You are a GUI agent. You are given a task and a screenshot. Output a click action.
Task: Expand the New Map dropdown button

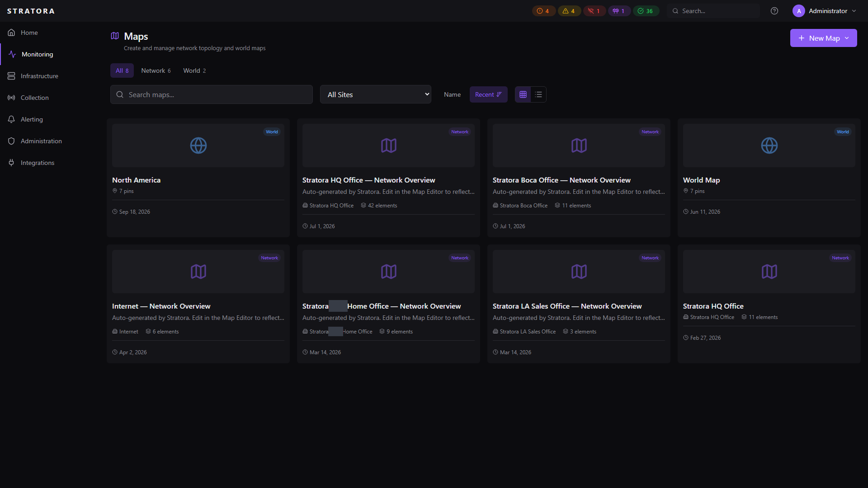coord(823,38)
